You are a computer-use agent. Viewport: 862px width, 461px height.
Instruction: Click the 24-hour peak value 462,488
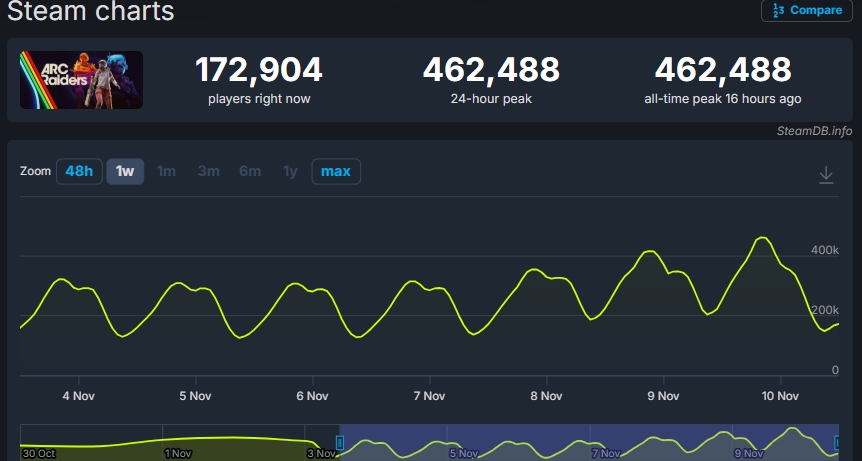click(x=491, y=70)
